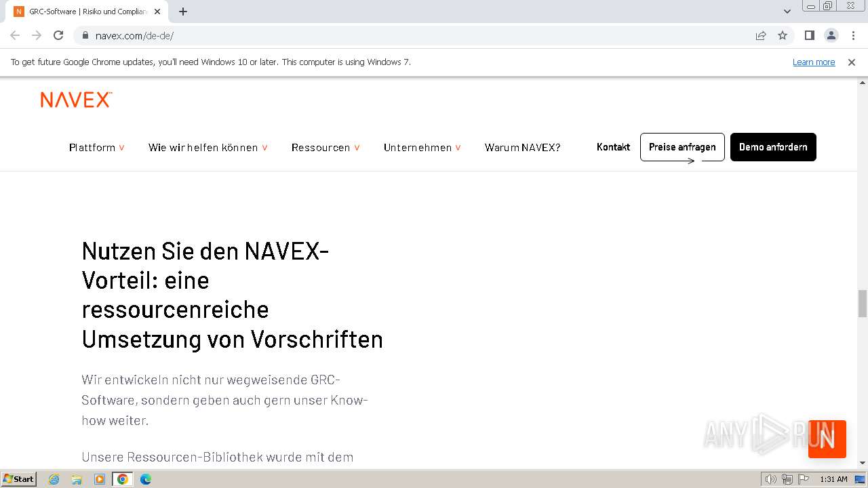This screenshot has height=488, width=868.
Task: Expand Wie wir helfen können menu
Action: tap(208, 147)
